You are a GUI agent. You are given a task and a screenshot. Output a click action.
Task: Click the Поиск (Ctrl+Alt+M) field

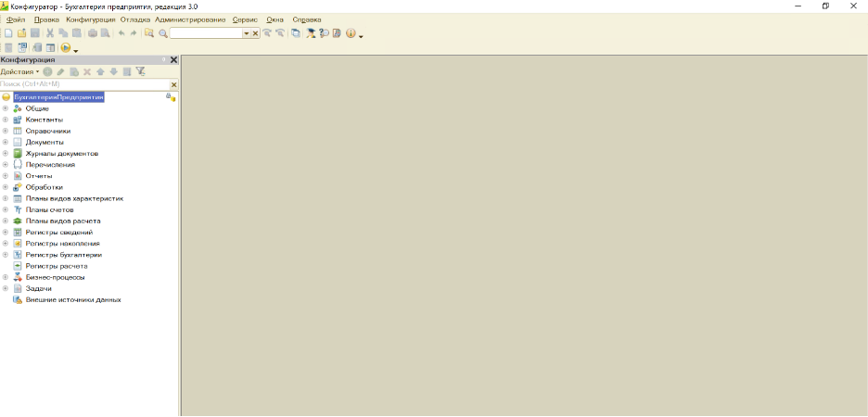(x=84, y=84)
